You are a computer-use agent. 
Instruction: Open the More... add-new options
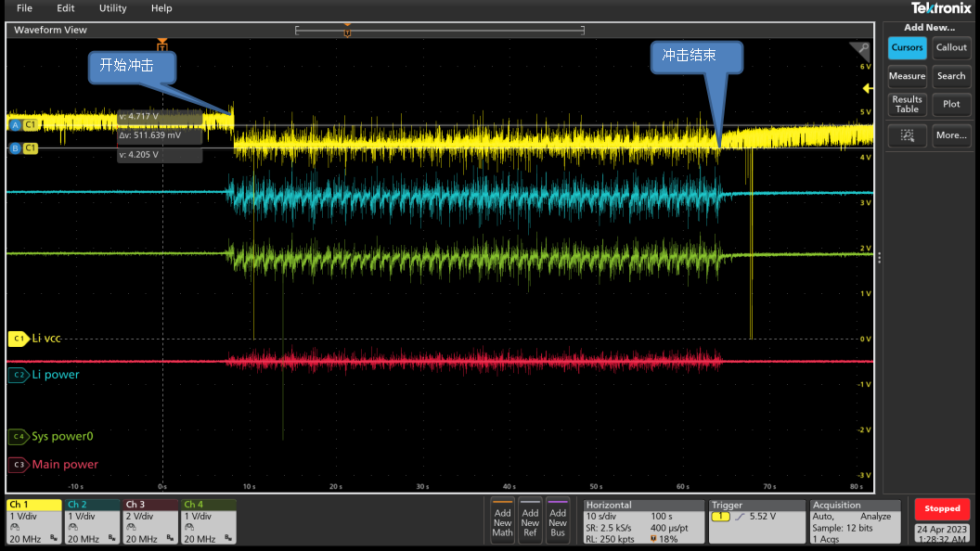[x=951, y=135]
